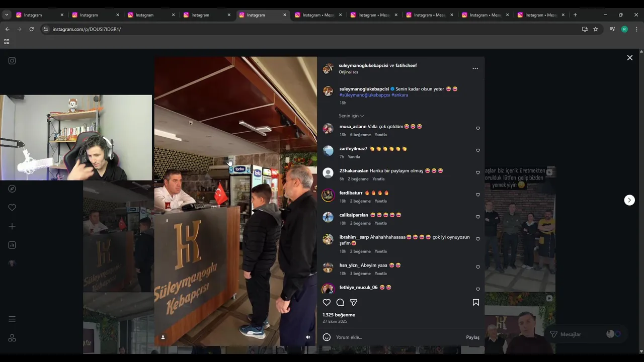The height and width of the screenshot is (362, 644).
Task: Reply to 23hakanaslan's comment via Yanıtla
Action: pos(378,179)
